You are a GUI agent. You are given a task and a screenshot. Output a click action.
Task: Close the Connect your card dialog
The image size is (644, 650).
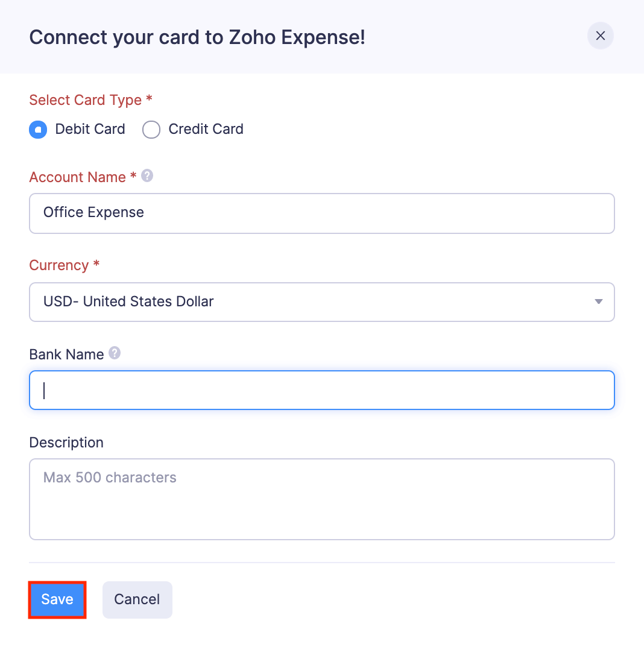click(x=600, y=36)
